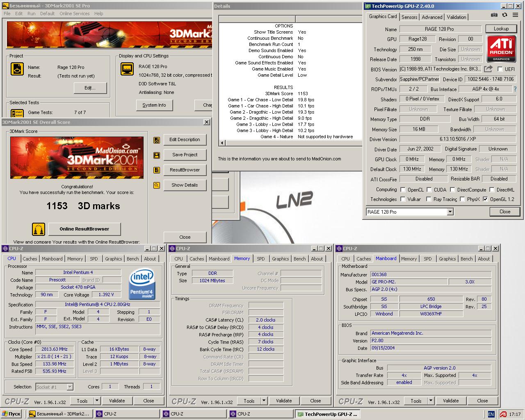Click the Details list horizontal scrollbar left arrow
The height and width of the screenshot is (420, 525).
222,143
